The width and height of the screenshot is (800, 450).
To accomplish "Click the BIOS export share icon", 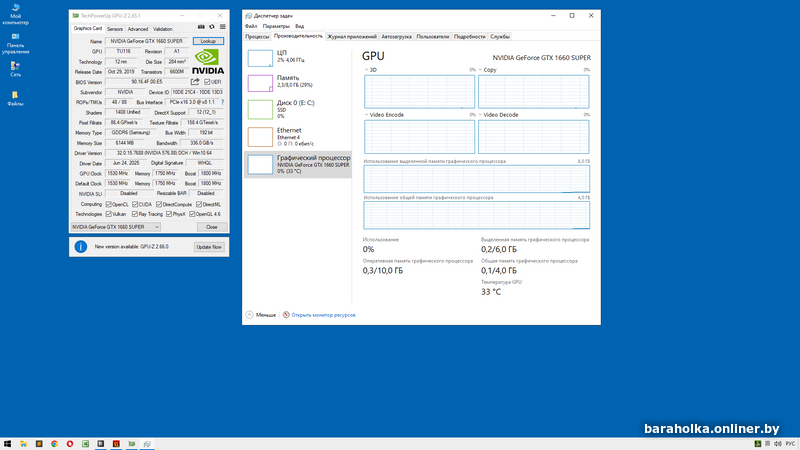I will point(195,82).
